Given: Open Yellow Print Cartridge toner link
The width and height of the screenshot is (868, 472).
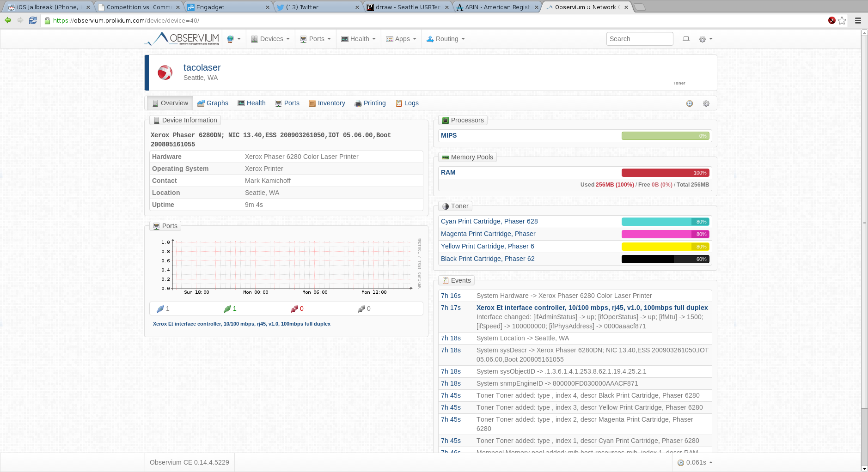Looking at the screenshot, I should [x=487, y=246].
